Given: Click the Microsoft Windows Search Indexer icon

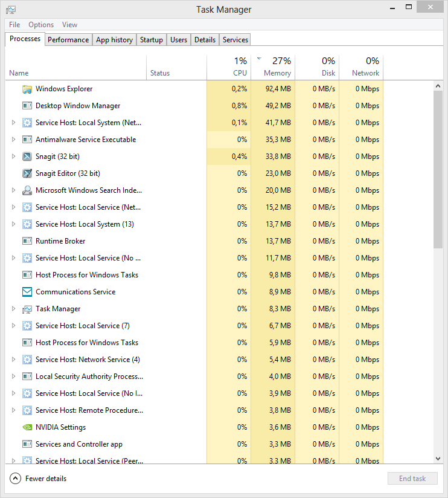Looking at the screenshot, I should tap(27, 190).
